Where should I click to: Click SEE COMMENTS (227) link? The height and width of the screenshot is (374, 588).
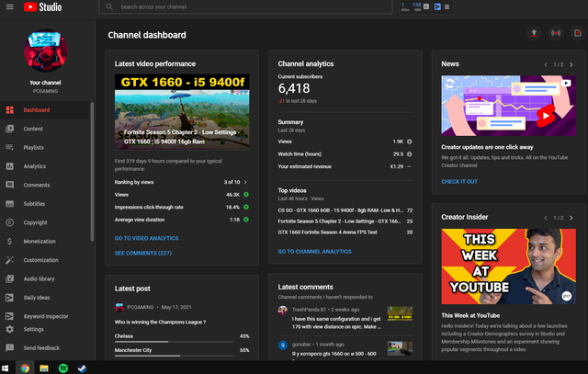coord(143,254)
